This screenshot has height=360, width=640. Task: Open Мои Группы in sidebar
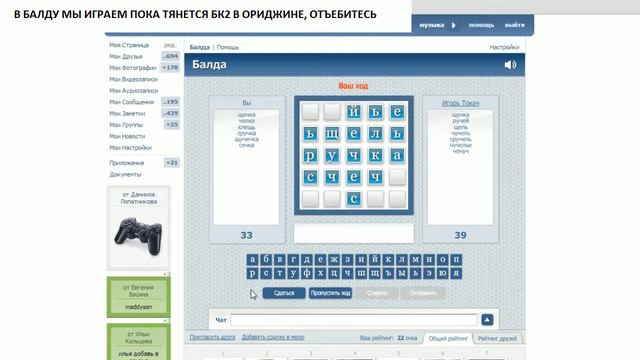tap(126, 125)
